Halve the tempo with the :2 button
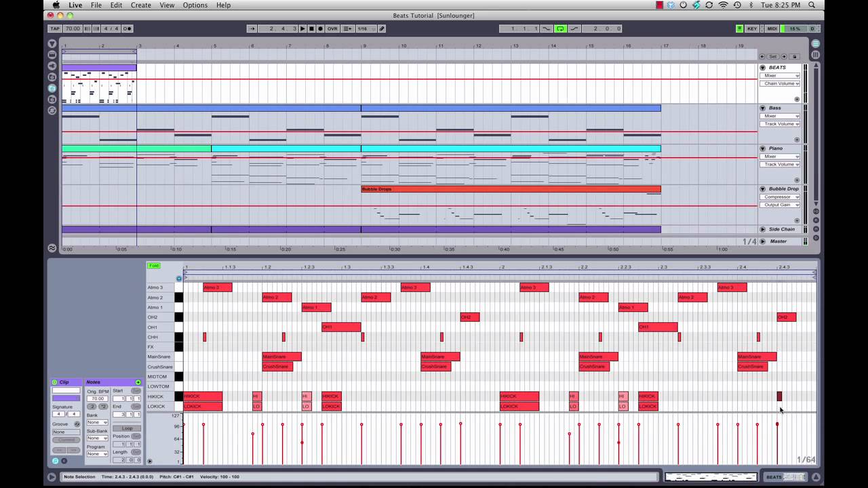Viewport: 868px width, 488px height. (93, 407)
